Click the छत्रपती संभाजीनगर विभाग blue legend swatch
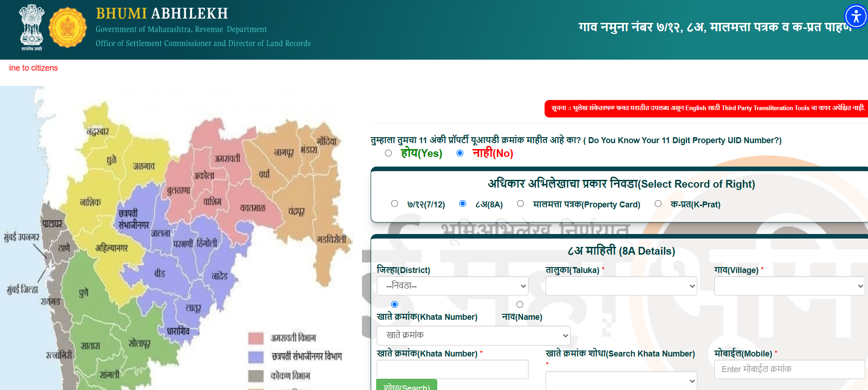 (x=256, y=357)
